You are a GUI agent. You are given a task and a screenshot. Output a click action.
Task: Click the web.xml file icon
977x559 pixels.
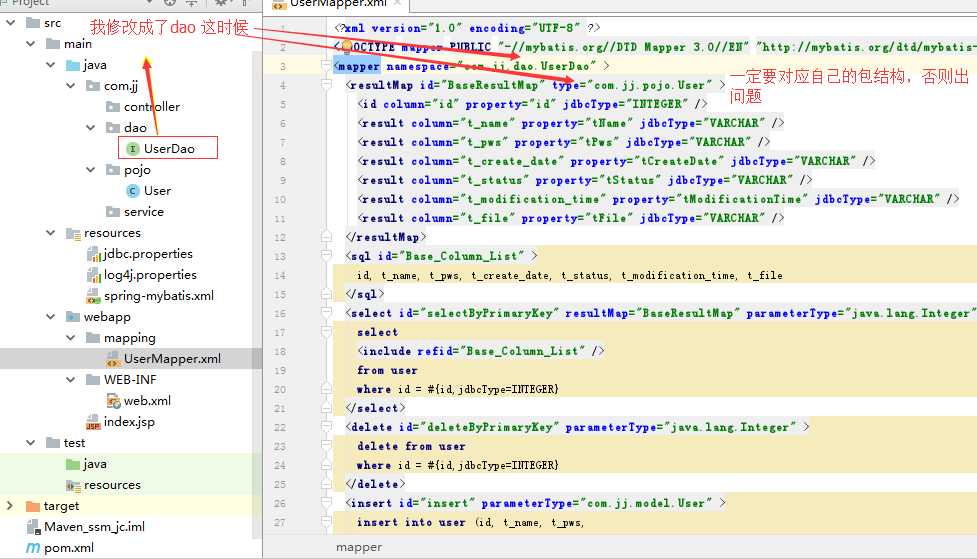(113, 401)
